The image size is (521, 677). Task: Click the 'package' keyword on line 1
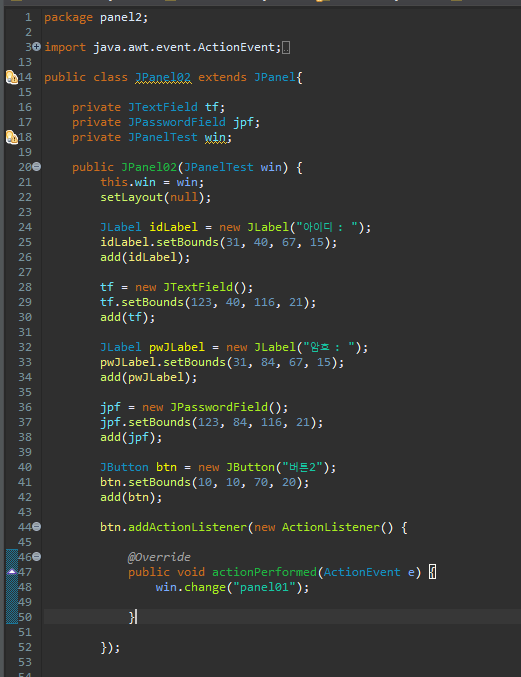click(x=68, y=18)
